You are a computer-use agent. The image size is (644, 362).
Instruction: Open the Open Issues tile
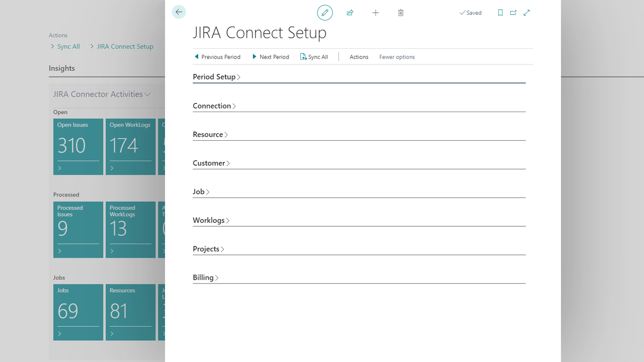(x=78, y=147)
